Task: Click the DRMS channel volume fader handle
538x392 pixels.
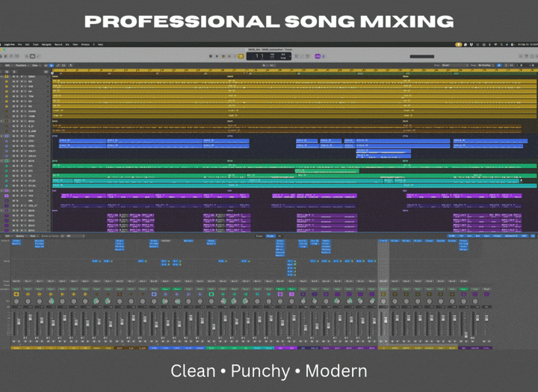Action: [19, 321]
